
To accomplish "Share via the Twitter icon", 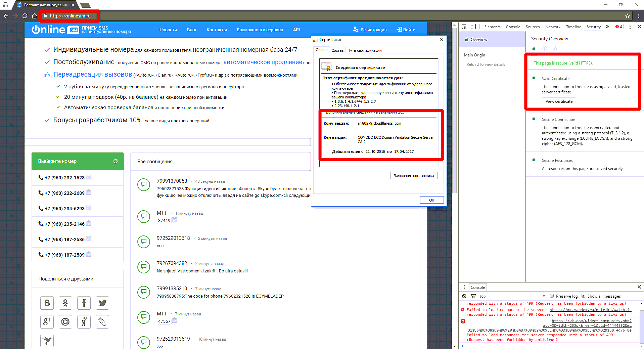I will [102, 303].
